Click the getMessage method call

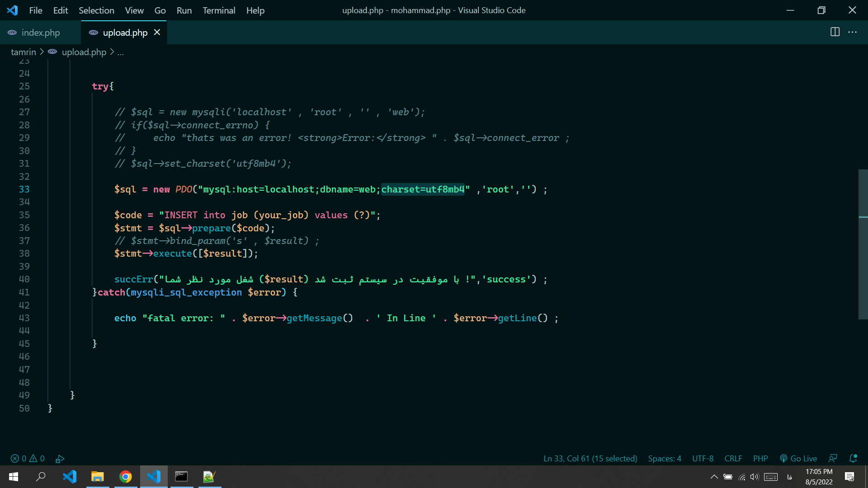click(314, 318)
